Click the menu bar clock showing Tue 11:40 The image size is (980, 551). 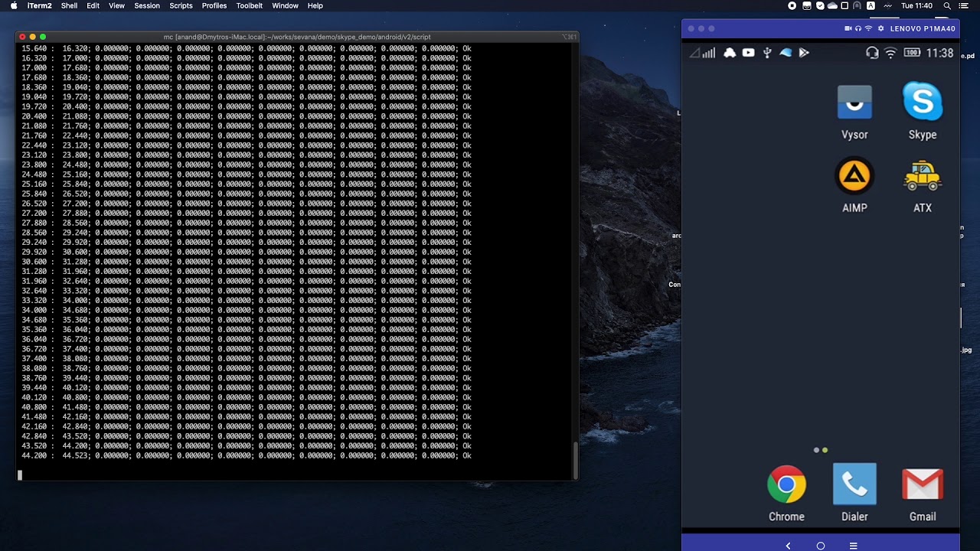point(916,5)
